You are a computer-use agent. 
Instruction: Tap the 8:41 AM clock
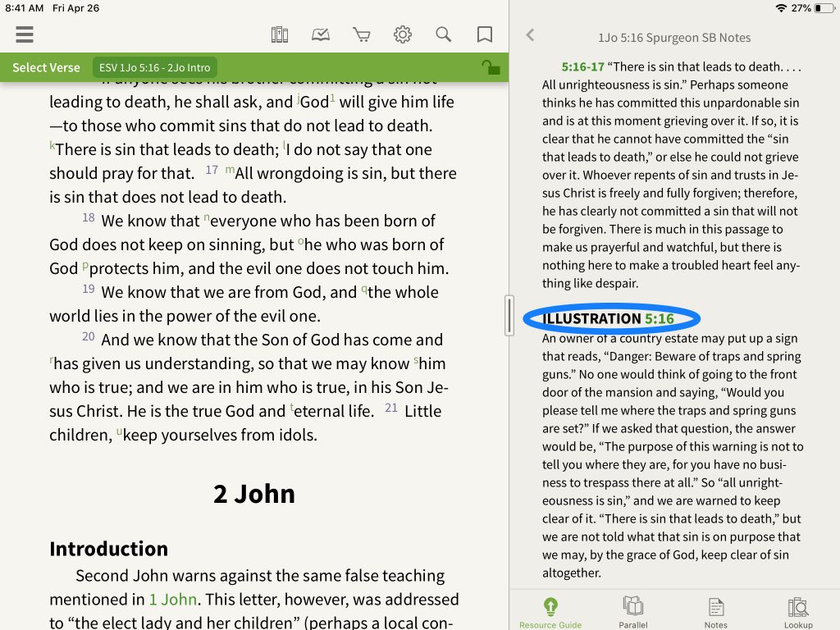click(x=24, y=8)
